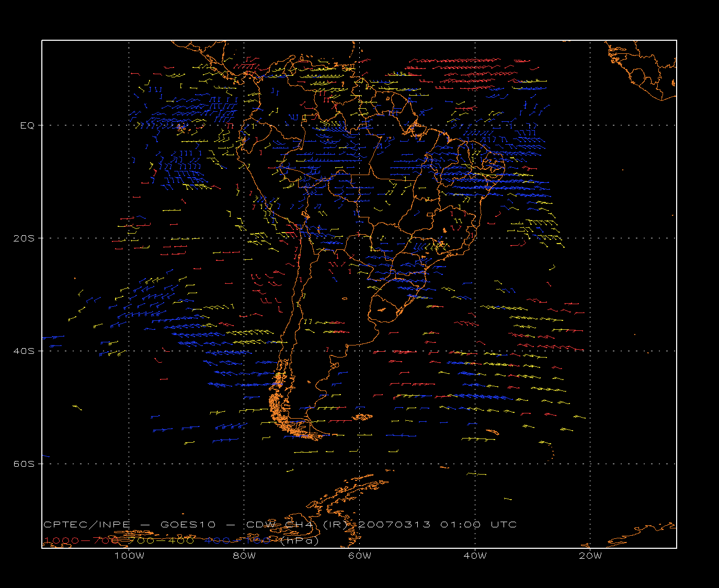
Task: Click the blue 400-100 legend entry
Action: (x=238, y=540)
